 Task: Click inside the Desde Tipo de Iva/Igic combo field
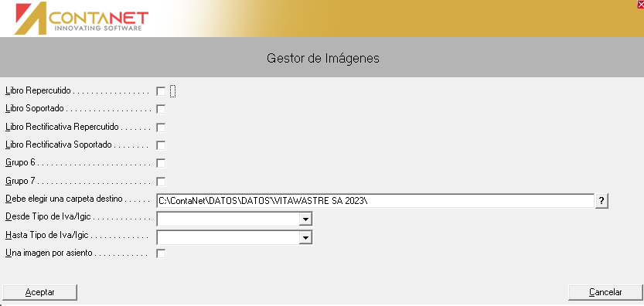click(228, 219)
